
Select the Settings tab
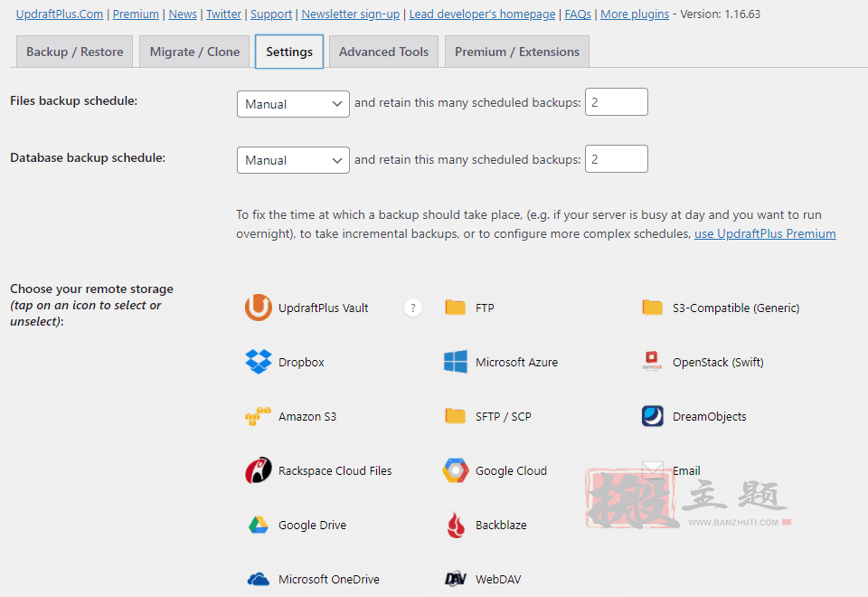(289, 52)
